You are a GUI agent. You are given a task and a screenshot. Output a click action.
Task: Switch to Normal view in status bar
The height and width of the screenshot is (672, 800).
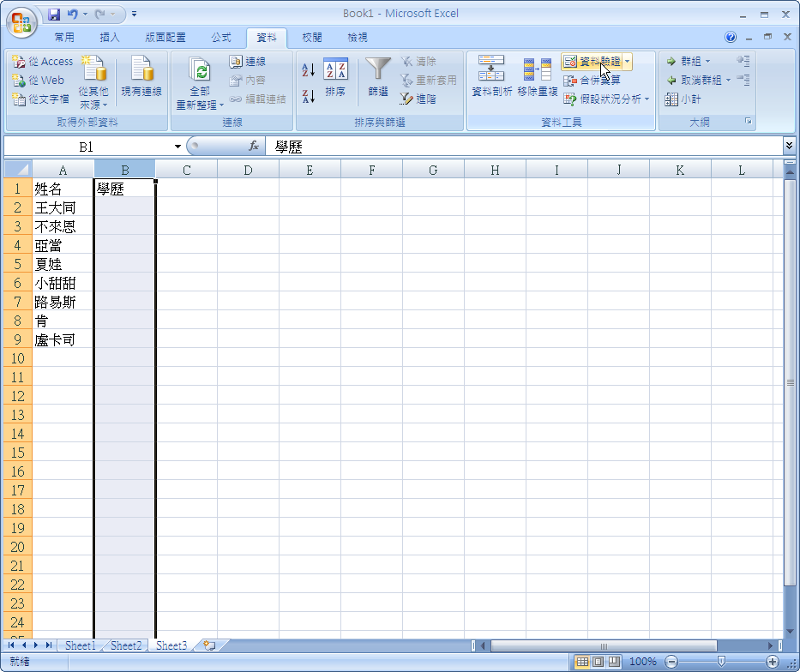tap(582, 662)
